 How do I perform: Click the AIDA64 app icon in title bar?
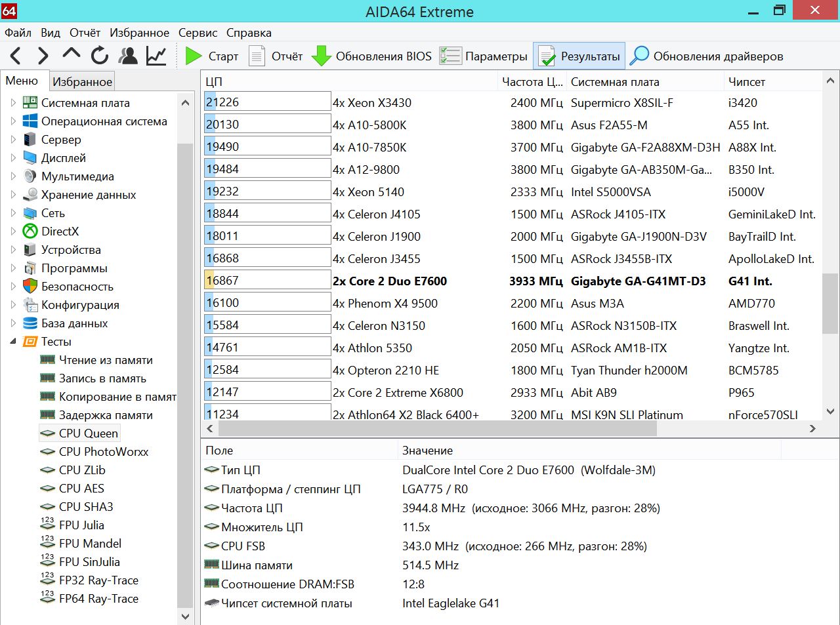click(9, 10)
